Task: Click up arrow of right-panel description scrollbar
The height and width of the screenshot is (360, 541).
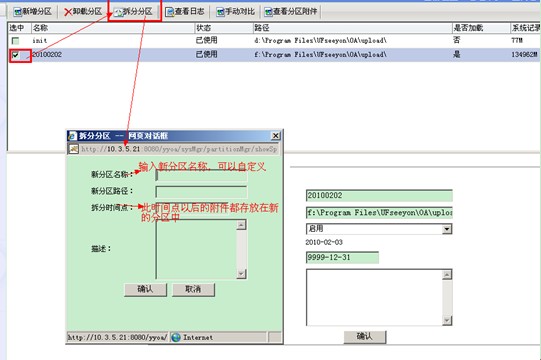Action: (x=447, y=275)
